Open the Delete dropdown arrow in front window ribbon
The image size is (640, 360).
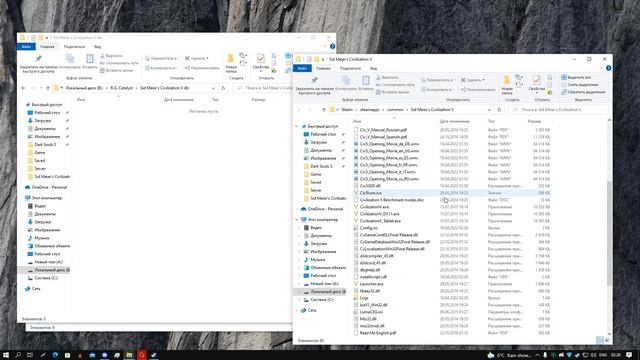coord(483,80)
